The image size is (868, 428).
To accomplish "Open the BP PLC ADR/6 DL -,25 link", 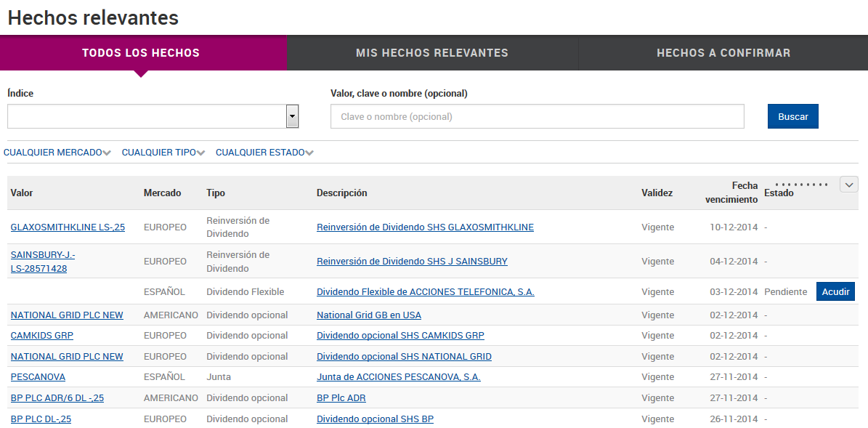I will pyautogui.click(x=57, y=398).
